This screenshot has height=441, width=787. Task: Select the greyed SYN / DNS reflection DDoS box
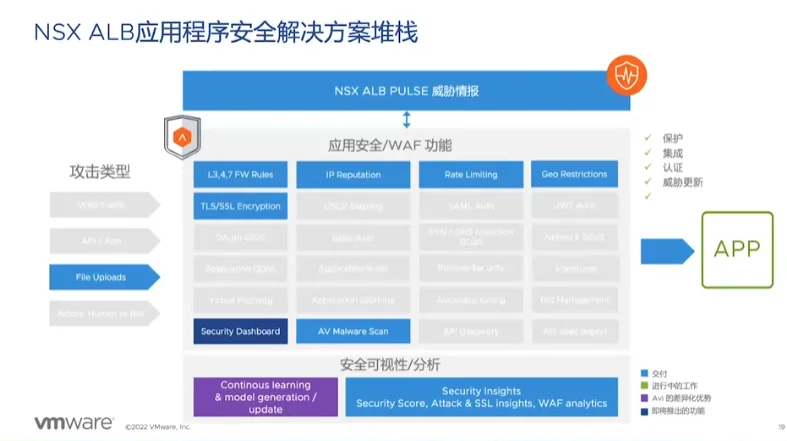pos(471,237)
